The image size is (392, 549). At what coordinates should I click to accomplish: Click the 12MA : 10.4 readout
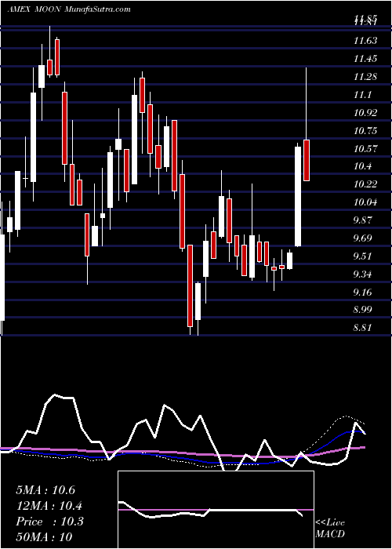coord(49,506)
